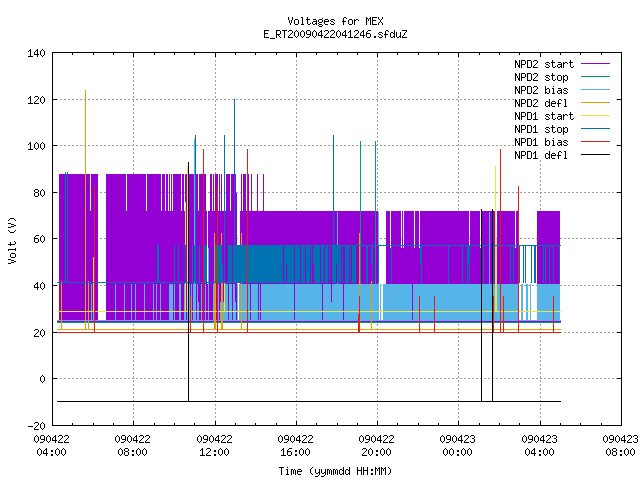Click the 'NPD1 start' legend label
640x480 pixels.
pos(544,116)
